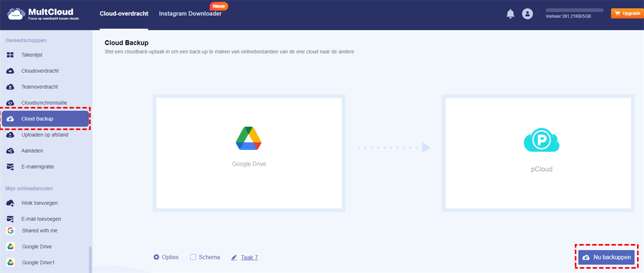The height and width of the screenshot is (273, 644).
Task: Select the pCloud destination box
Action: (538, 153)
